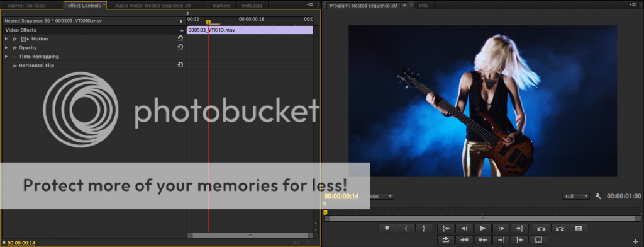Select the Effect Controls tab

click(84, 6)
